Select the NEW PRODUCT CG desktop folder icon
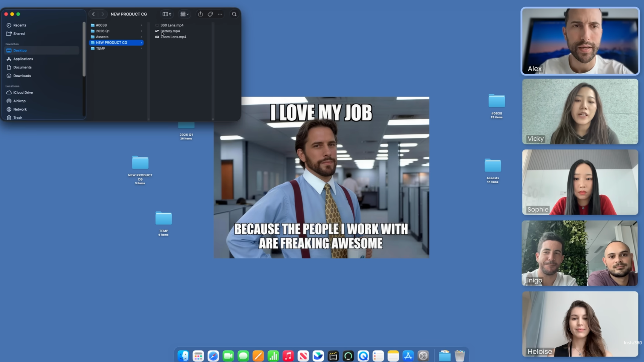644x362 pixels. (140, 163)
